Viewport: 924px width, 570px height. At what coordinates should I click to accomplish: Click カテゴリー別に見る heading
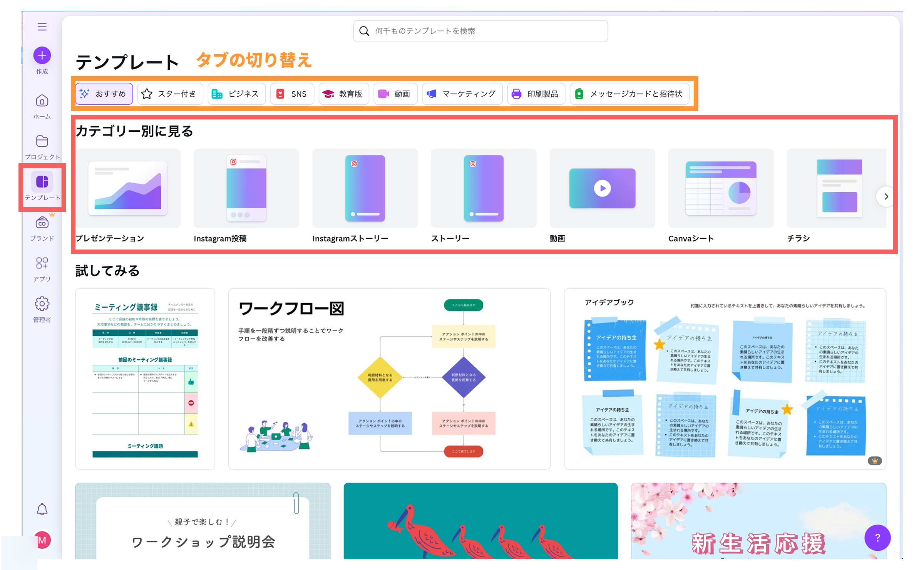click(134, 131)
